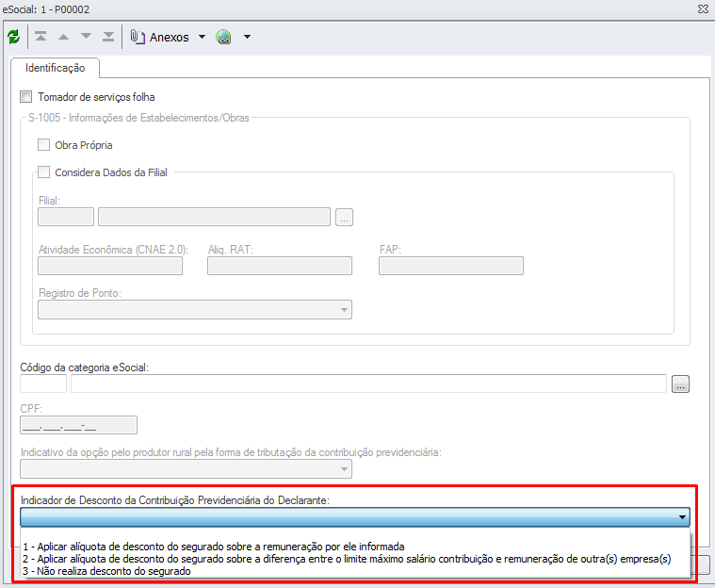715x588 pixels.
Task: Click the green refresh icon
Action: pyautogui.click(x=14, y=37)
